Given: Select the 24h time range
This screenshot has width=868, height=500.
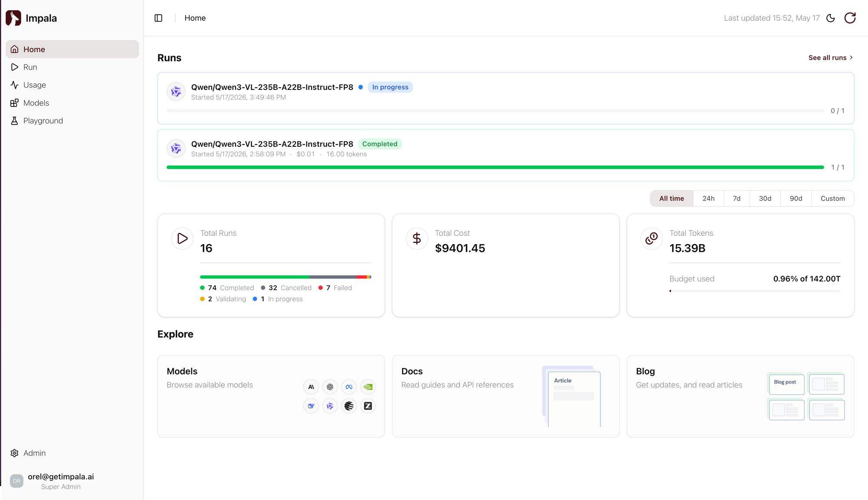Looking at the screenshot, I should [708, 199].
